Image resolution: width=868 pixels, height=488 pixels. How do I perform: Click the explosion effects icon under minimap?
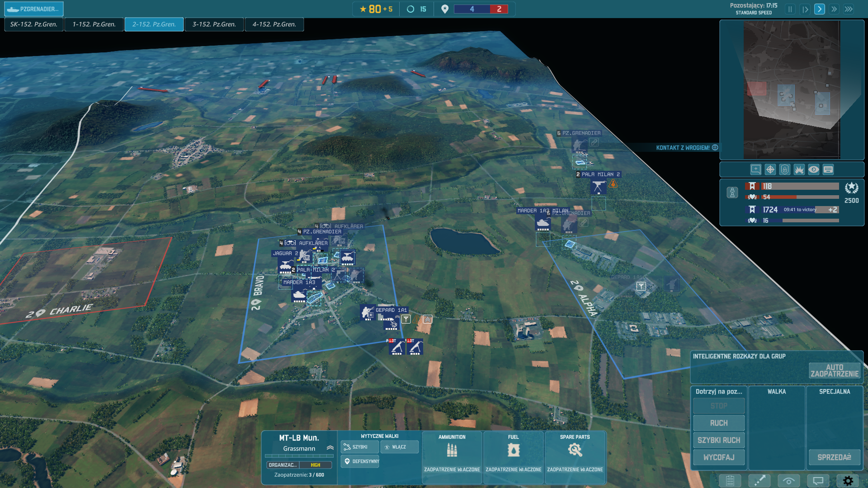(799, 169)
